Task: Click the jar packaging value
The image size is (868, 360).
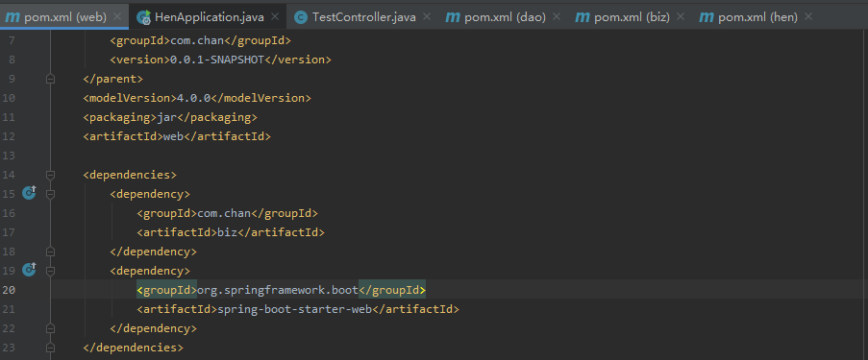Action: pyautogui.click(x=166, y=117)
